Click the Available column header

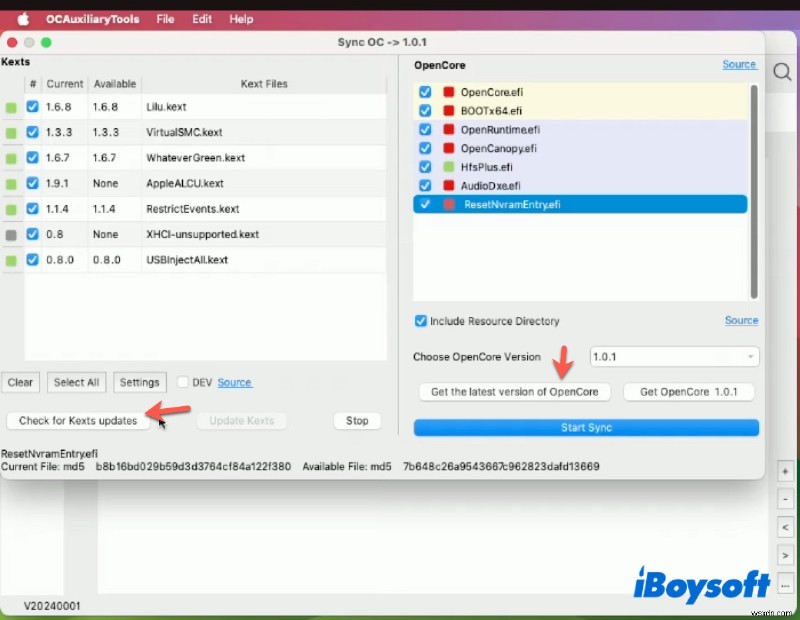115,84
